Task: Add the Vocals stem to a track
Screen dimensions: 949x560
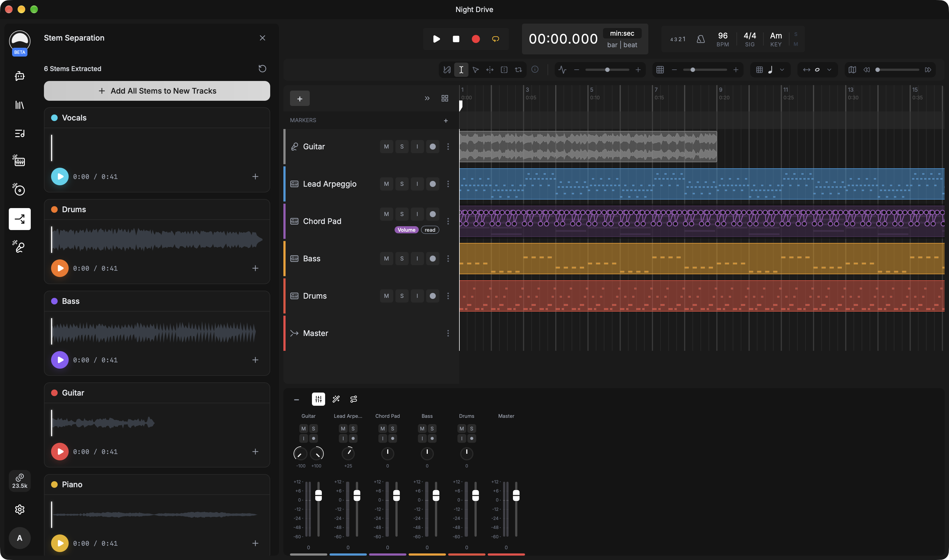Action: (x=255, y=176)
